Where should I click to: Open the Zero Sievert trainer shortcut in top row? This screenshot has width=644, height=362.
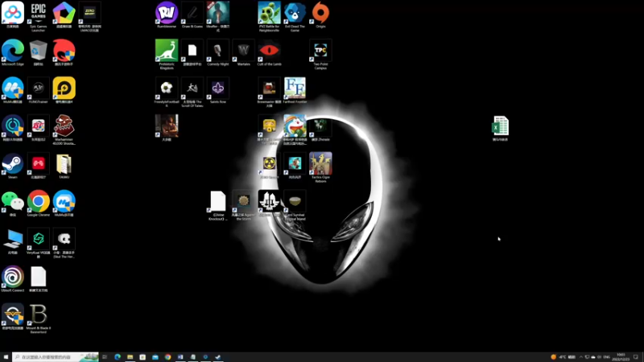pos(89,16)
